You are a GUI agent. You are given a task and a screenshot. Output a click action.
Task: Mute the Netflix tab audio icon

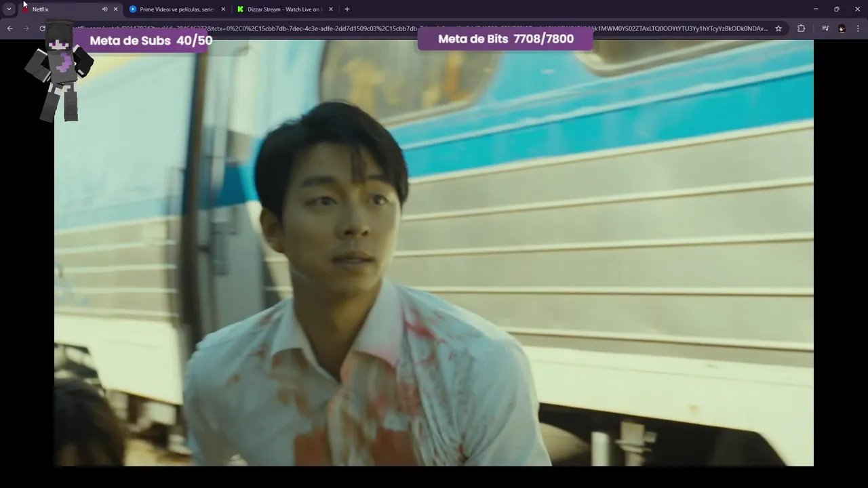coord(104,9)
